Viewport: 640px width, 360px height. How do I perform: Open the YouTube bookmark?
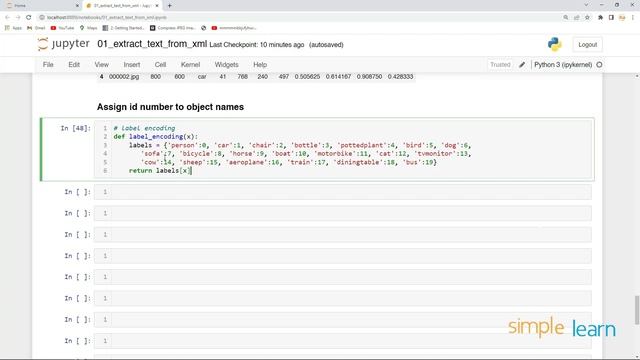pos(62,28)
